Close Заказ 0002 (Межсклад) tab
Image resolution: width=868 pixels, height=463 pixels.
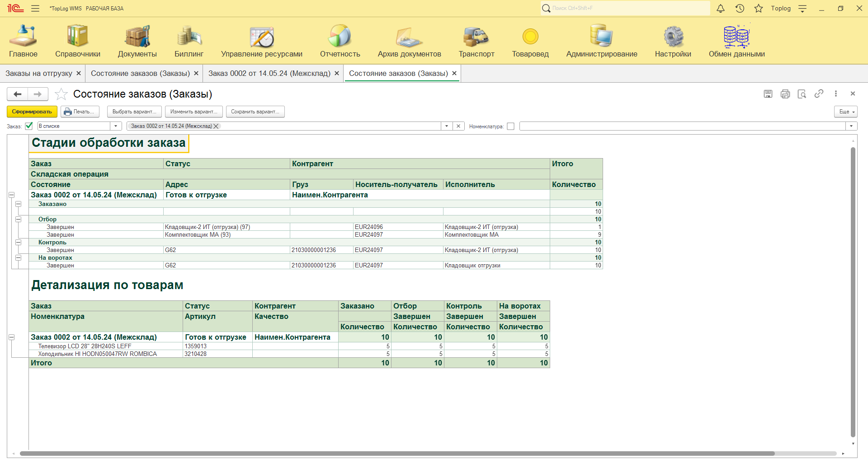pyautogui.click(x=337, y=73)
